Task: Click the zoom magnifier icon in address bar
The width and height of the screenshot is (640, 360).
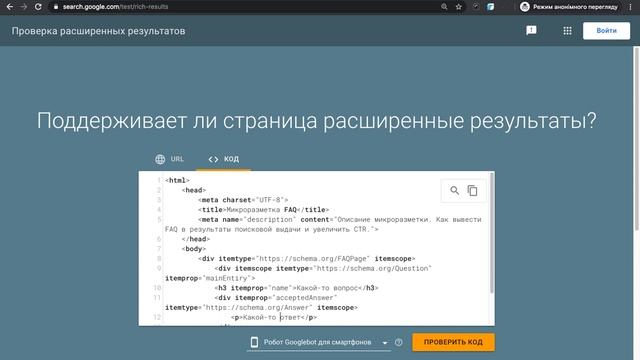Action: (444, 7)
